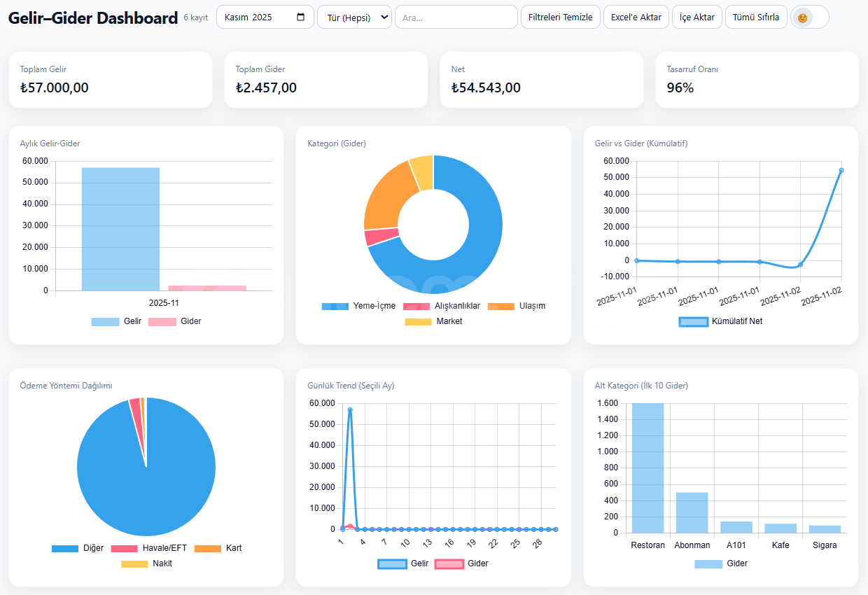Click the İçe Aktar import button

(x=697, y=17)
